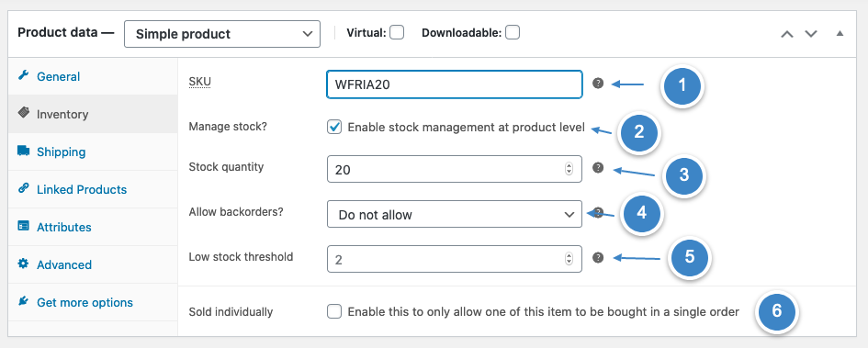Viewport: 868px width, 348px height.
Task: Click the wrench icon for General tab
Action: tap(23, 75)
